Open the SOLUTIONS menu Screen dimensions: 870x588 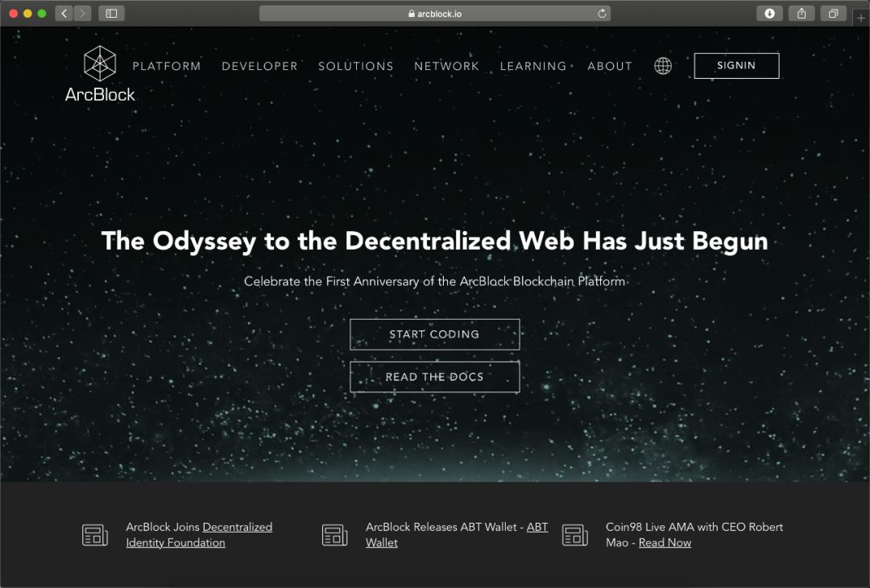click(x=356, y=66)
